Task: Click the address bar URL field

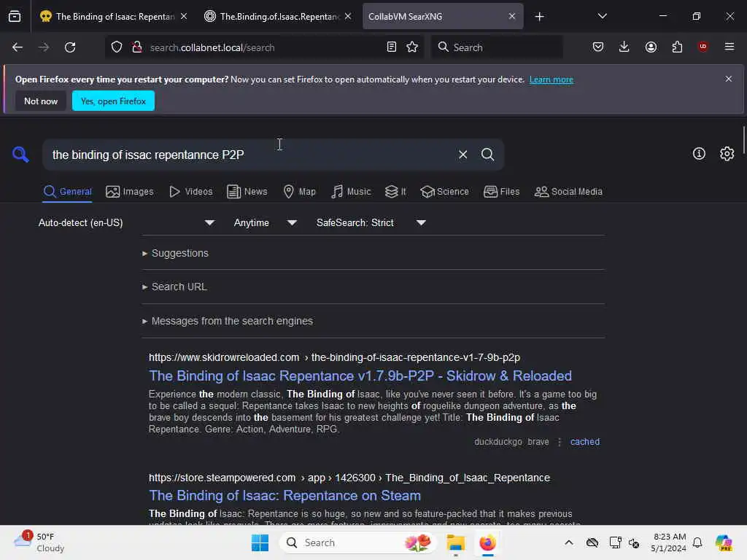Action: click(264, 47)
